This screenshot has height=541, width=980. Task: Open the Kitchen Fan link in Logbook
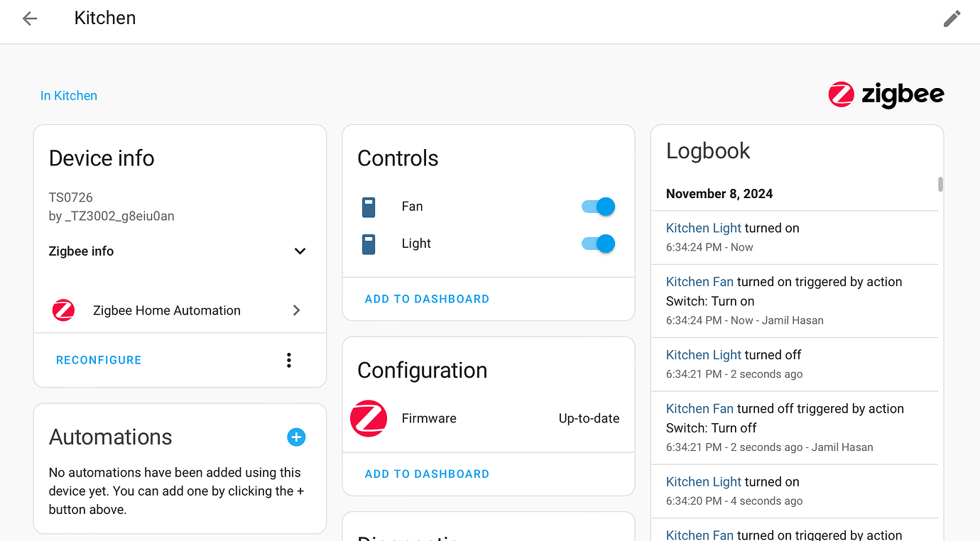(x=699, y=281)
